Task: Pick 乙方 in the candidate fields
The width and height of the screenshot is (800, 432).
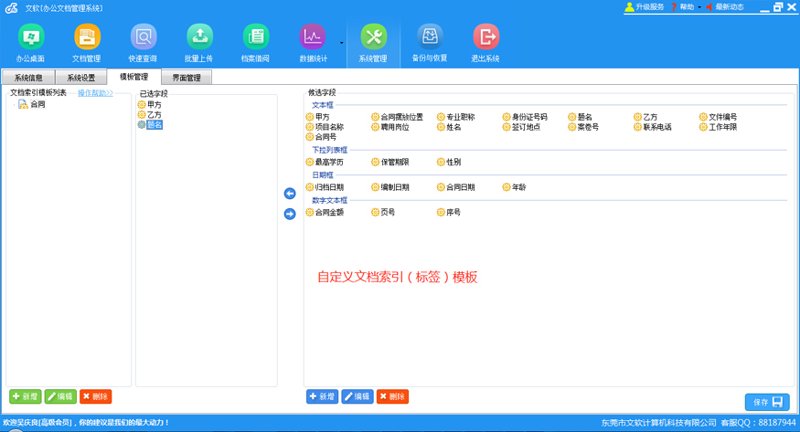Action: click(x=645, y=117)
